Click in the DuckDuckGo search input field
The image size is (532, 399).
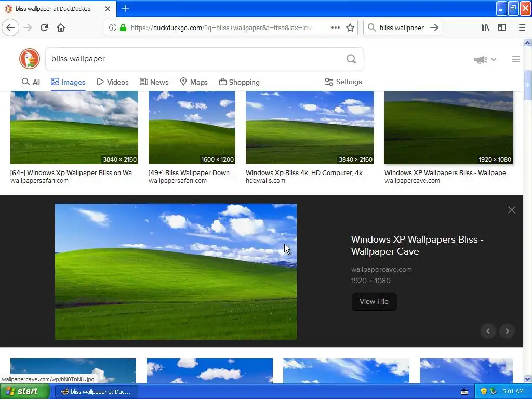click(x=195, y=59)
